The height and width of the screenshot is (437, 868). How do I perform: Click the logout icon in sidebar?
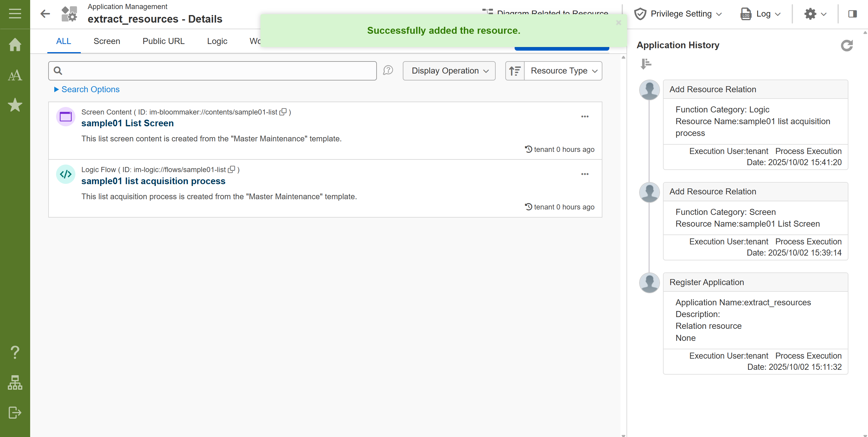click(15, 412)
